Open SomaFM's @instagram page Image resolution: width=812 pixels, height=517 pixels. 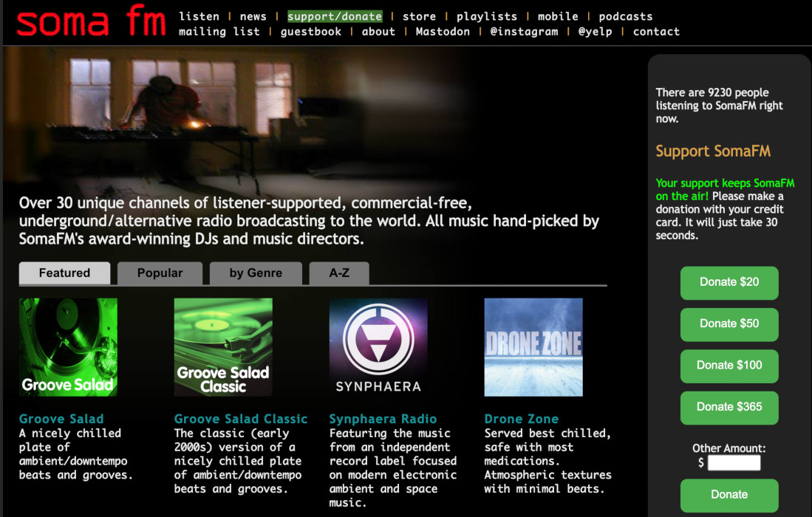525,32
